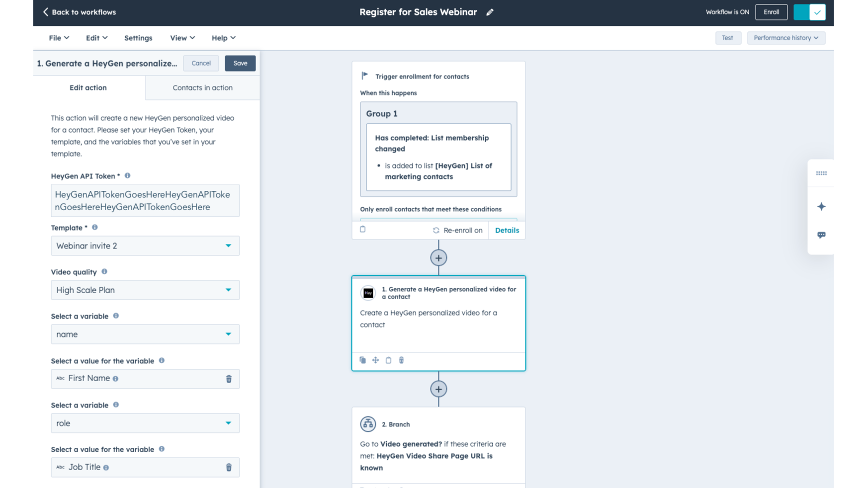Viewport: 868px width, 488px height.
Task: Delete the First Name variable value
Action: point(229,379)
